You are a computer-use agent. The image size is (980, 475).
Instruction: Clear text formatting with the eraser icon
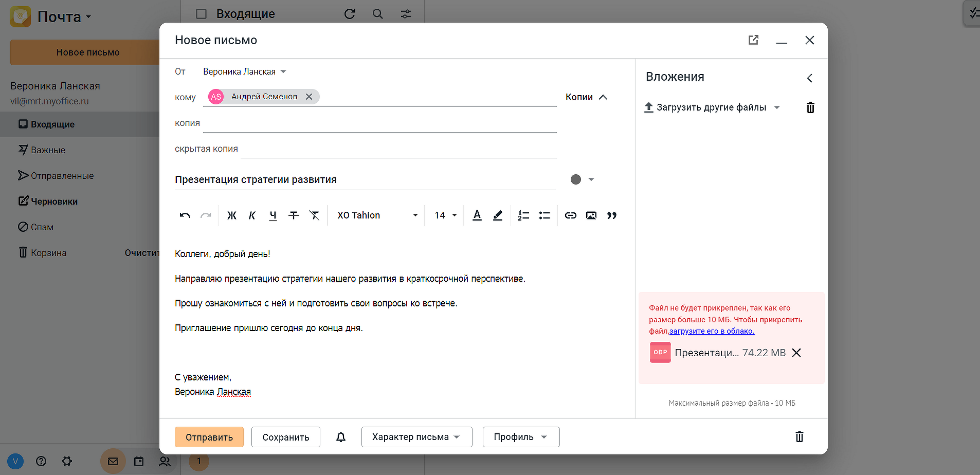point(314,215)
